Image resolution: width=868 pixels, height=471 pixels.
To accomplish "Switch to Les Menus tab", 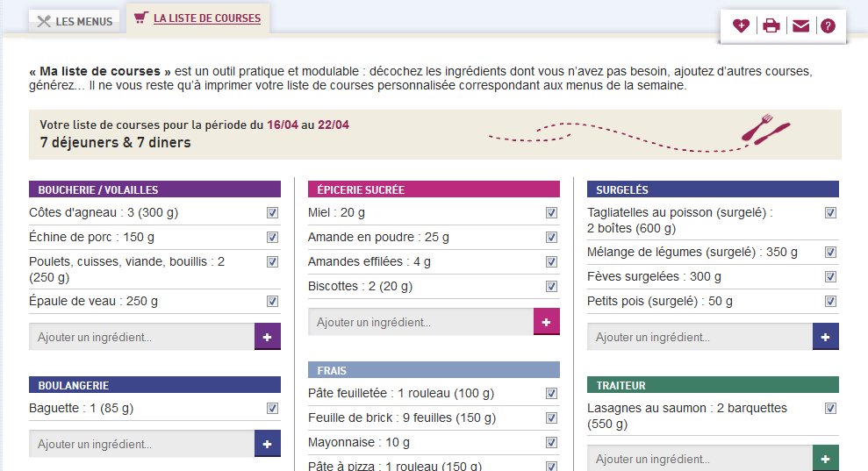I will point(75,21).
